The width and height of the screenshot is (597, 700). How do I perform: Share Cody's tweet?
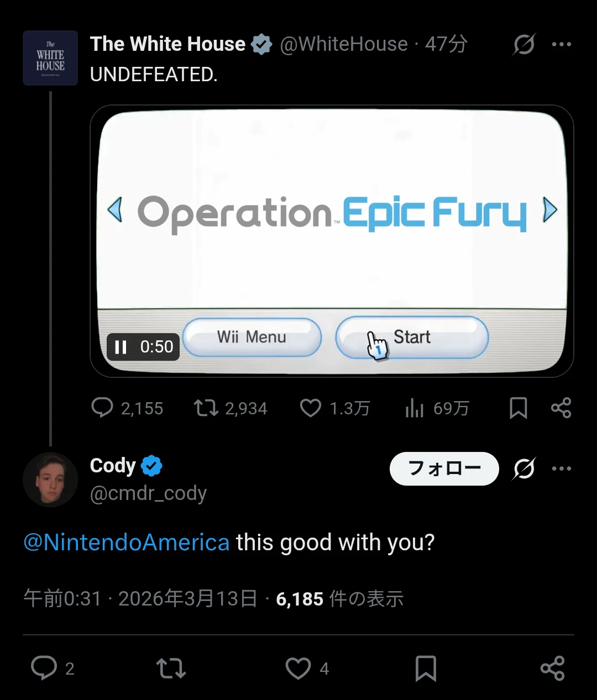pyautogui.click(x=552, y=668)
